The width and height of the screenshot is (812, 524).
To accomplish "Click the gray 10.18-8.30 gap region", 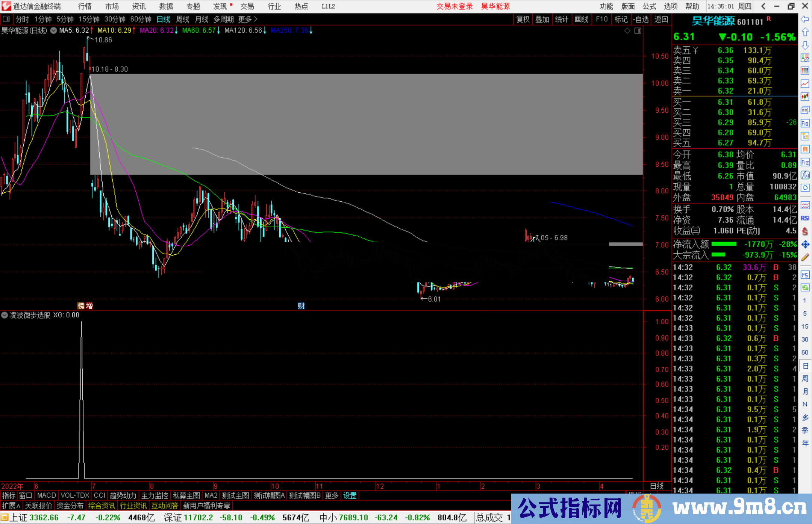I will click(366, 124).
